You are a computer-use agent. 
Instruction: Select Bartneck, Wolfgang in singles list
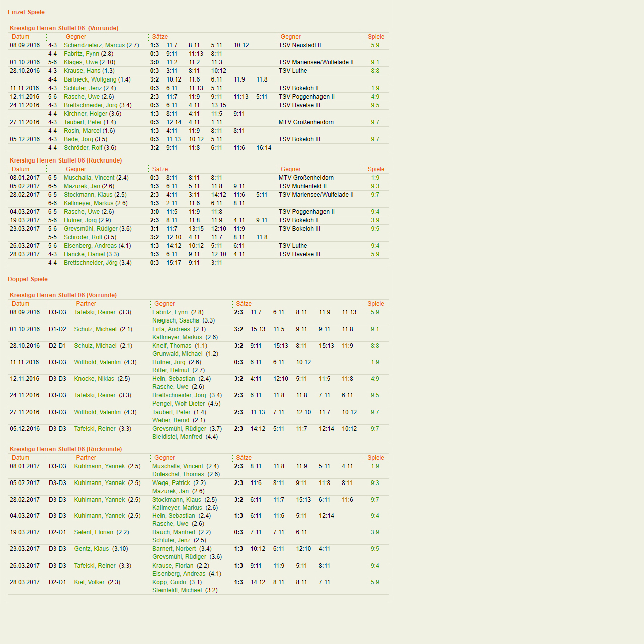point(90,79)
